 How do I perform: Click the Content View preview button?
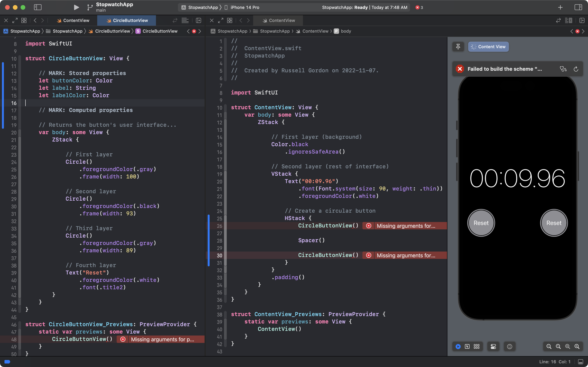488,47
